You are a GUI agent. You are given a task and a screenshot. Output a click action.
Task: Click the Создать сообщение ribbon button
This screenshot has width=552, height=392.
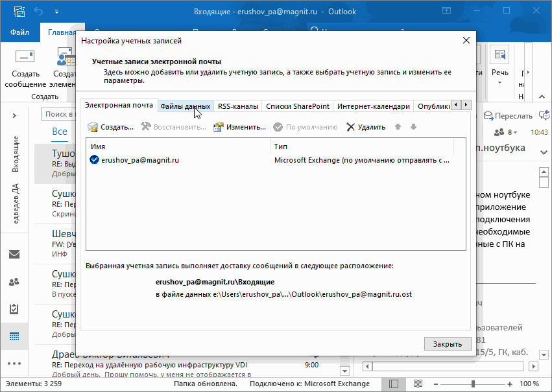(x=25, y=69)
